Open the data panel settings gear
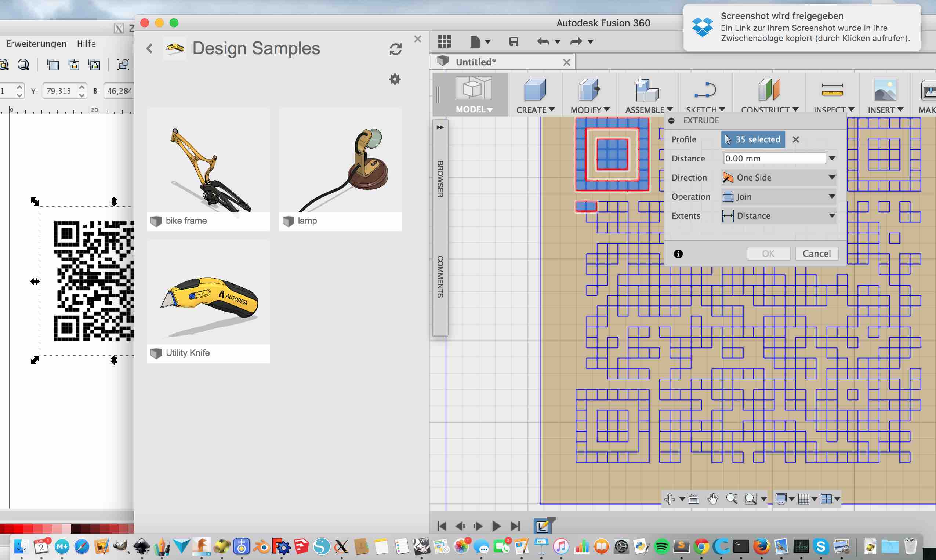Viewport: 936px width, 560px height. click(x=395, y=79)
